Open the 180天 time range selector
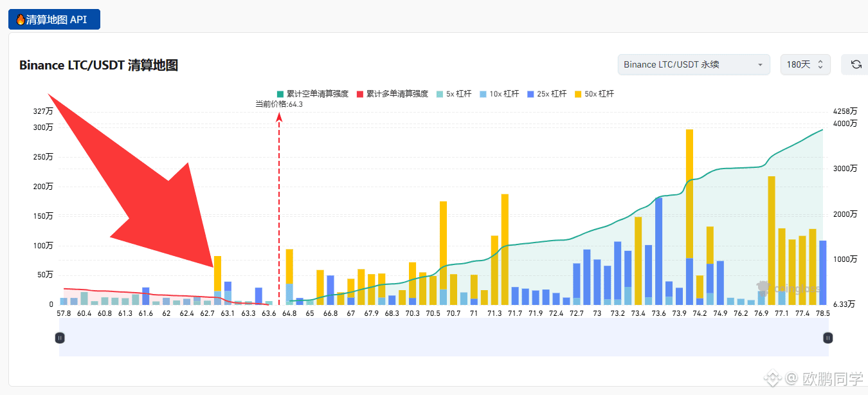This screenshot has height=395, width=868. [x=802, y=64]
